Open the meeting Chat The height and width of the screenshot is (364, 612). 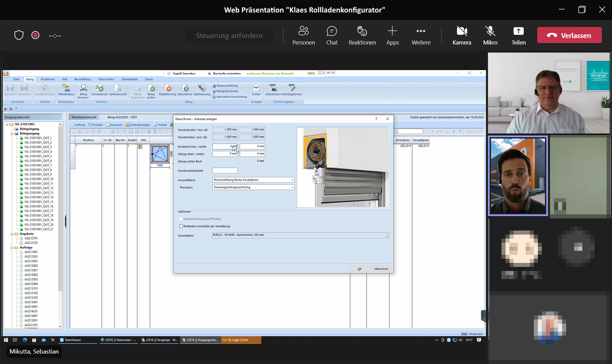pos(332,35)
